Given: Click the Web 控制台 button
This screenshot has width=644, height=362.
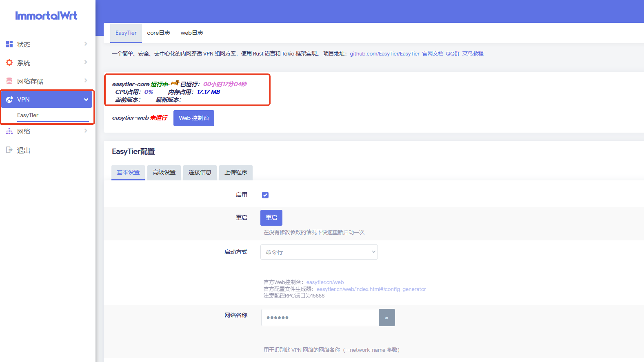Looking at the screenshot, I should click(194, 118).
